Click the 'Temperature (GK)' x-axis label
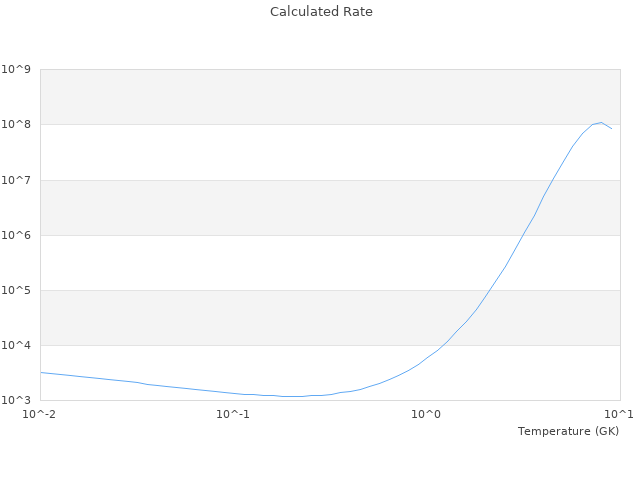Screen dimensions: 640x480 pos(568,431)
